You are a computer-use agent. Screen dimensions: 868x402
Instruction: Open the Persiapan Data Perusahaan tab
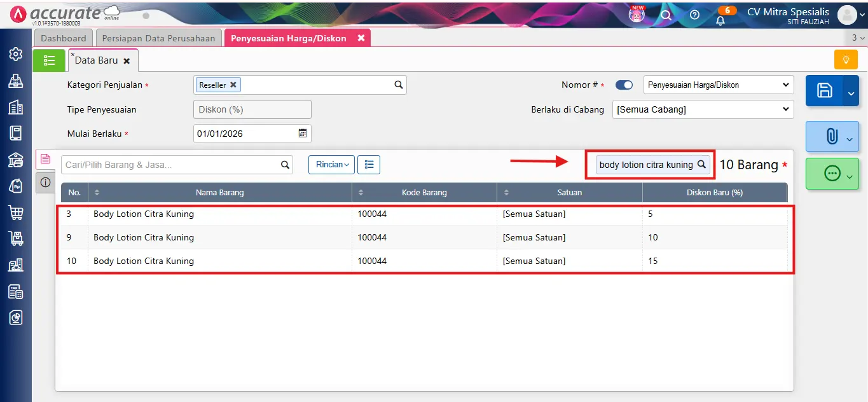pos(158,38)
